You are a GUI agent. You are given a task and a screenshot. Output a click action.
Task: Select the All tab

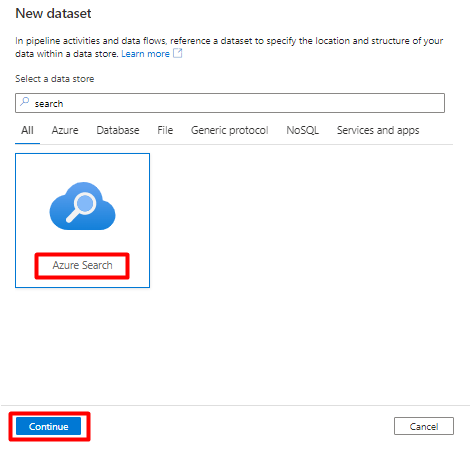coord(27,130)
